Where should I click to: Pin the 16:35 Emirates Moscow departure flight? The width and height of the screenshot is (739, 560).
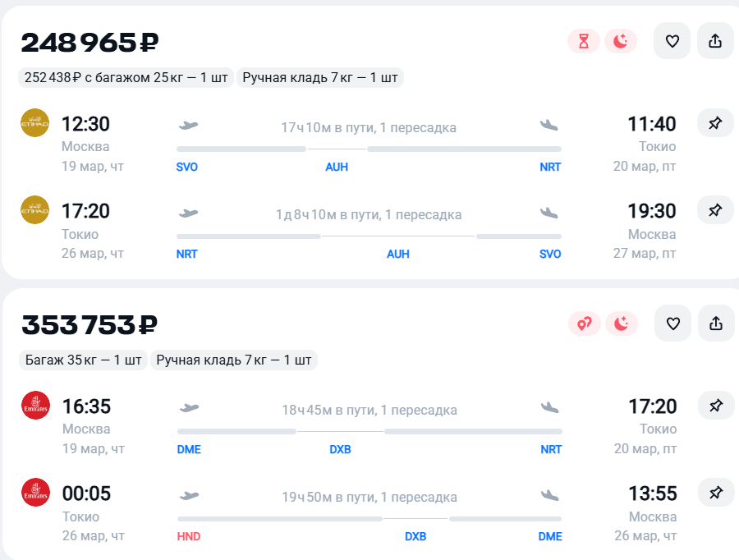(x=716, y=406)
